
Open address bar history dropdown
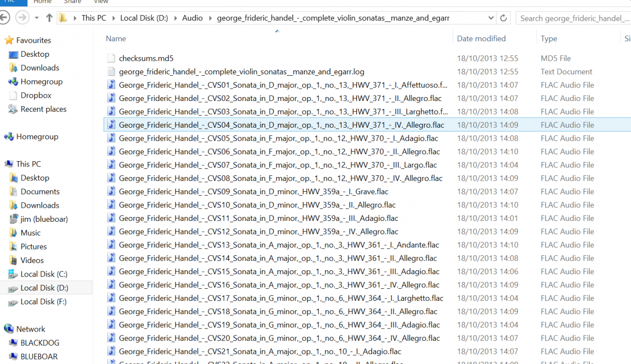click(491, 18)
